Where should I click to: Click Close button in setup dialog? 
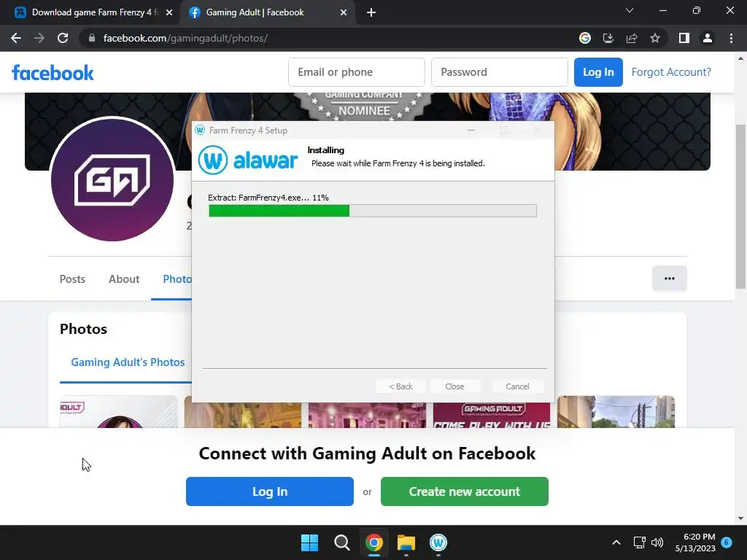pyautogui.click(x=454, y=386)
